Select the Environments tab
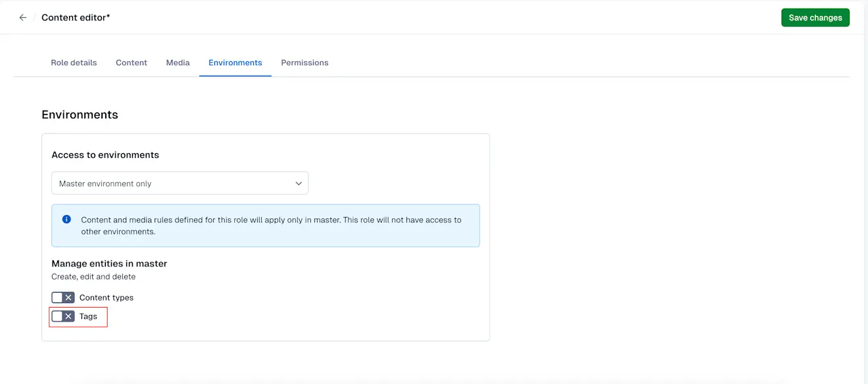The height and width of the screenshot is (384, 868). coord(235,62)
